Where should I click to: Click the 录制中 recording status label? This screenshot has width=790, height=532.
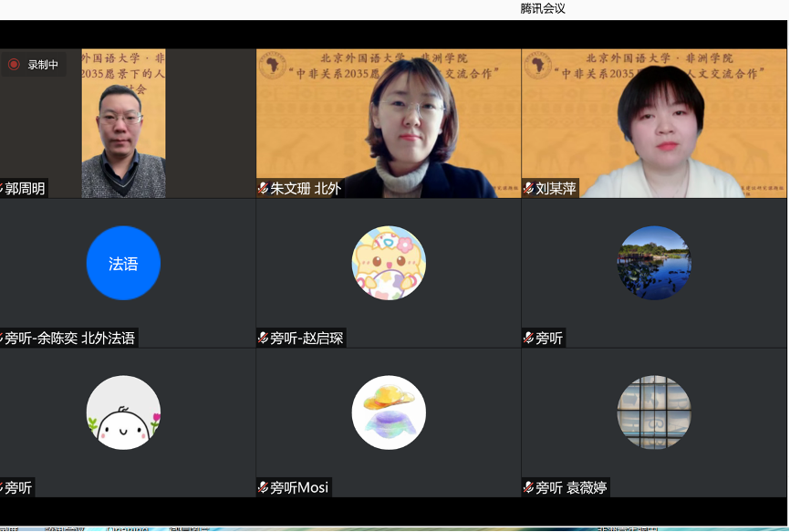43,65
